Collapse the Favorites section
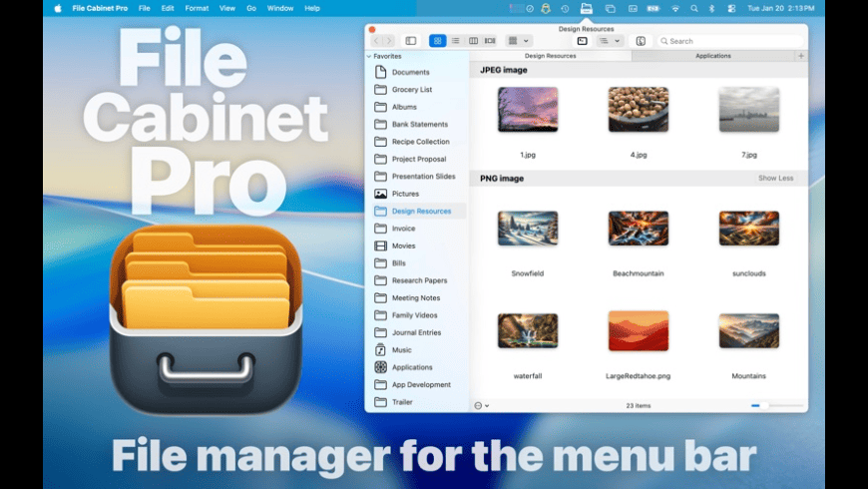Image resolution: width=868 pixels, height=489 pixels. tap(369, 57)
